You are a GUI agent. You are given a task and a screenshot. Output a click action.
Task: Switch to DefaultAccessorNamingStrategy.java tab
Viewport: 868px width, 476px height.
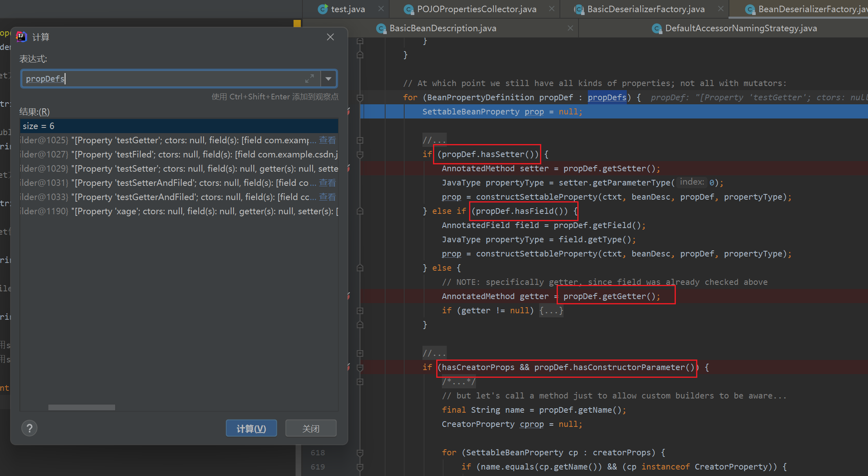tap(740, 28)
